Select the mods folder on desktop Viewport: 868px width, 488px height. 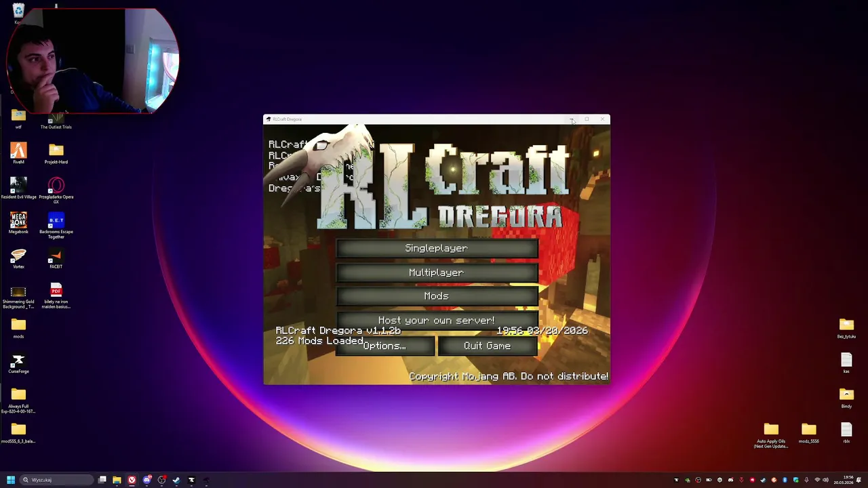pos(18,327)
